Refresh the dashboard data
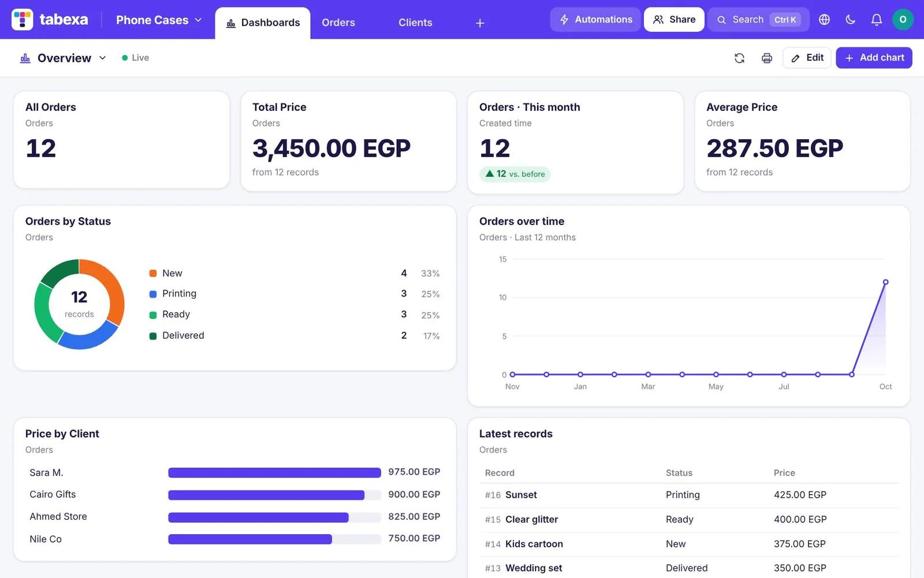 coord(739,58)
